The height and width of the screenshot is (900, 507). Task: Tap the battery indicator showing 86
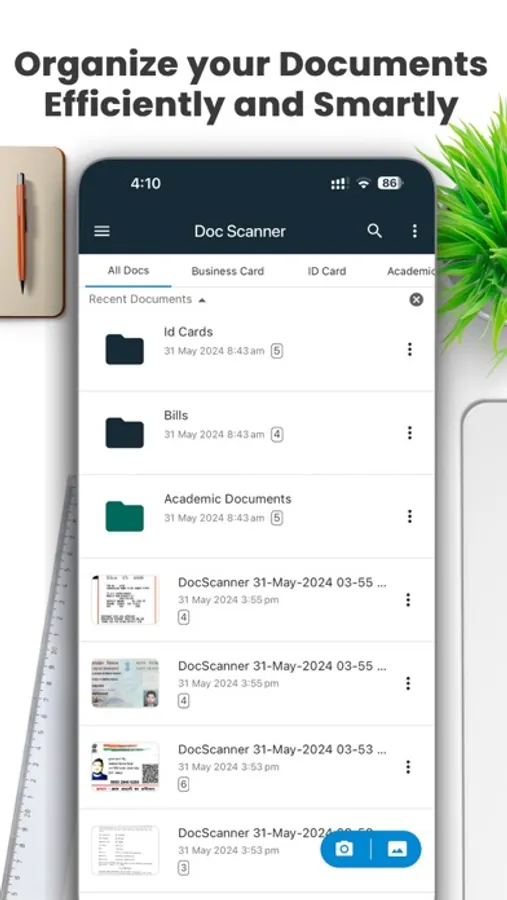click(x=390, y=183)
